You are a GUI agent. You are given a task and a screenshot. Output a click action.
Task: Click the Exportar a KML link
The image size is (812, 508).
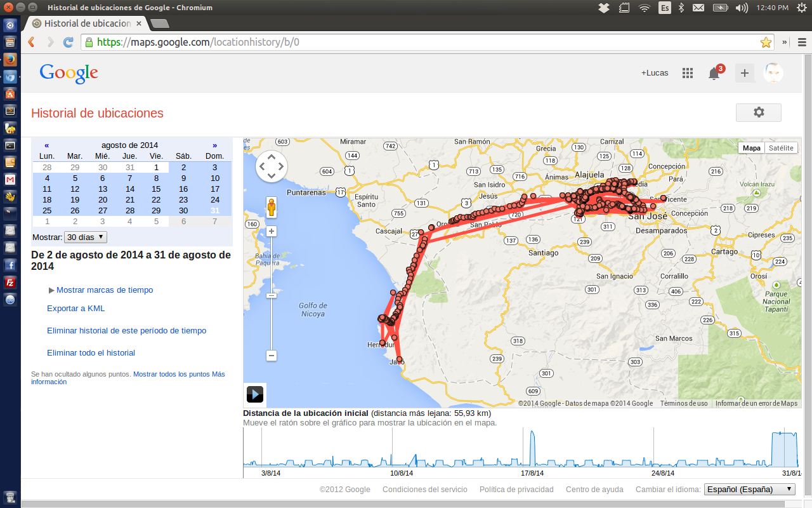pos(76,309)
